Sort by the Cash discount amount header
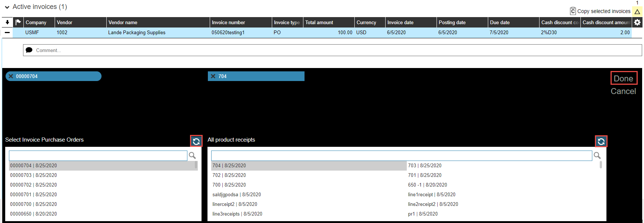644x223 pixels. click(x=606, y=22)
